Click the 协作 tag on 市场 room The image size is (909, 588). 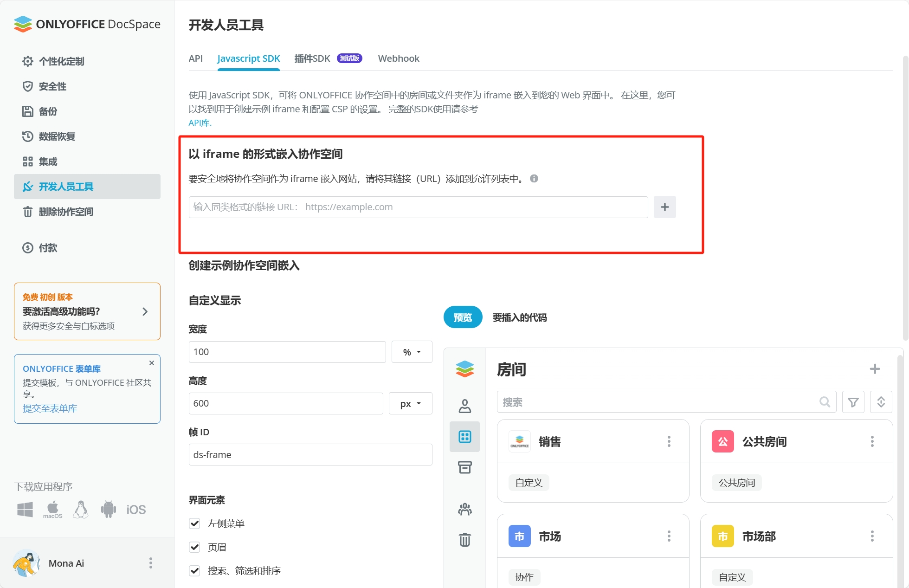point(524,577)
